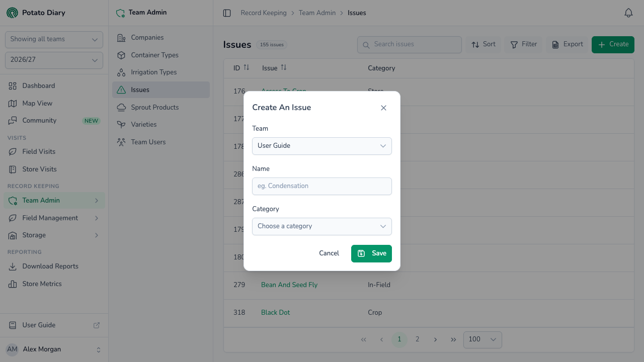This screenshot has height=362, width=644.
Task: Open external User Guide link icon
Action: coord(97,325)
